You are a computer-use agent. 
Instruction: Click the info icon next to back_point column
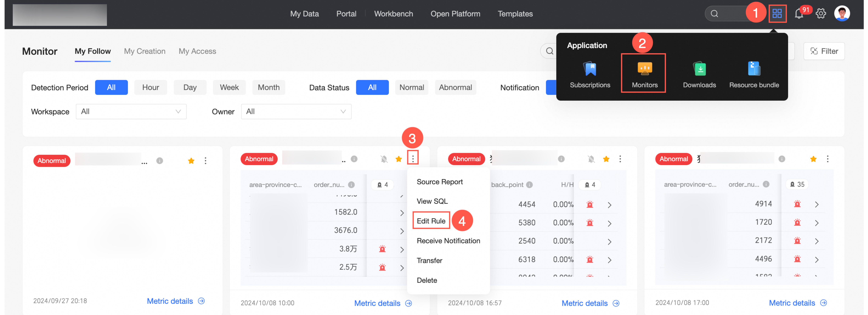coord(529,185)
